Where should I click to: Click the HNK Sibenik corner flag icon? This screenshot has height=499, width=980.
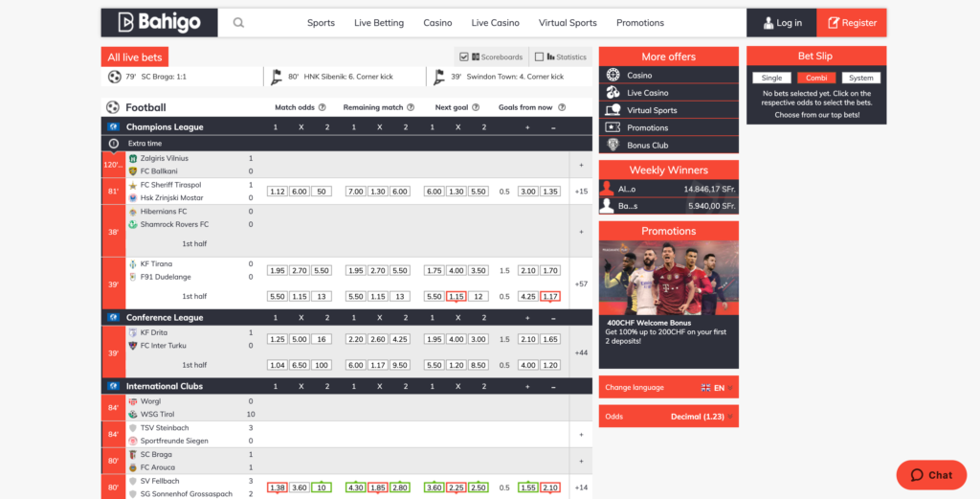277,77
